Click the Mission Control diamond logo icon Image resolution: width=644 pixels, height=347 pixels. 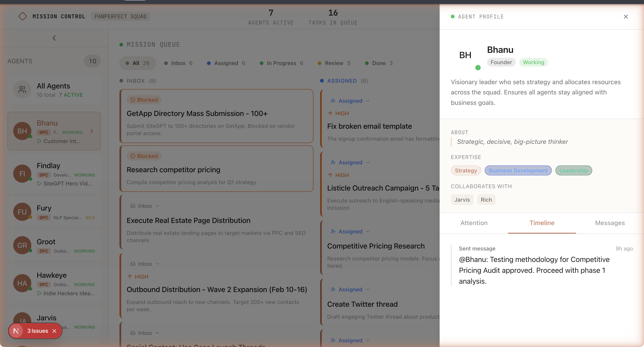tap(23, 16)
